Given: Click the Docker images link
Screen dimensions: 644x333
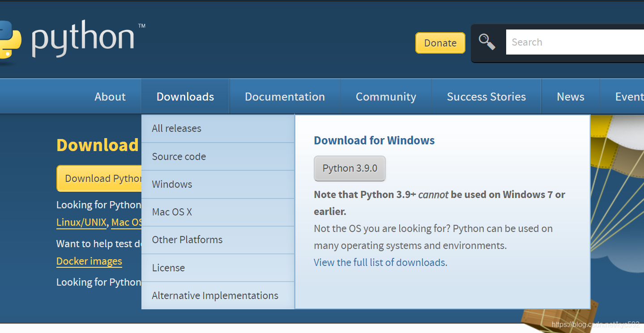Looking at the screenshot, I should click(89, 261).
